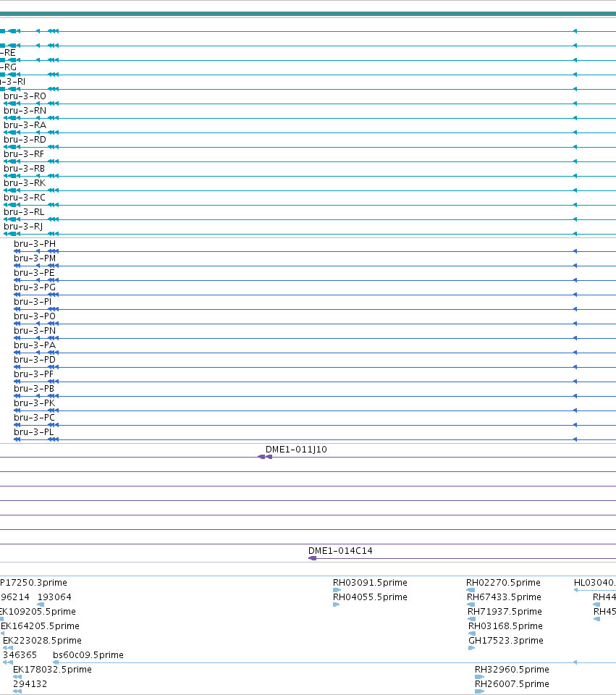Viewport: 616px width, 695px height.
Task: Select the bru-3-PM protein label
Action: click(35, 258)
